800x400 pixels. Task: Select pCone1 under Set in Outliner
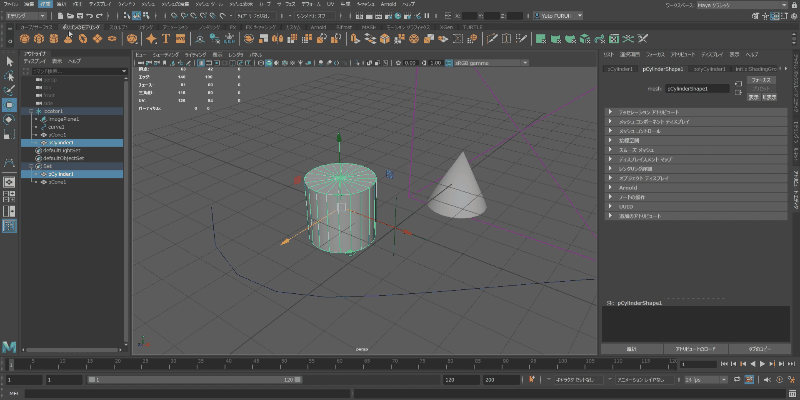[58, 182]
